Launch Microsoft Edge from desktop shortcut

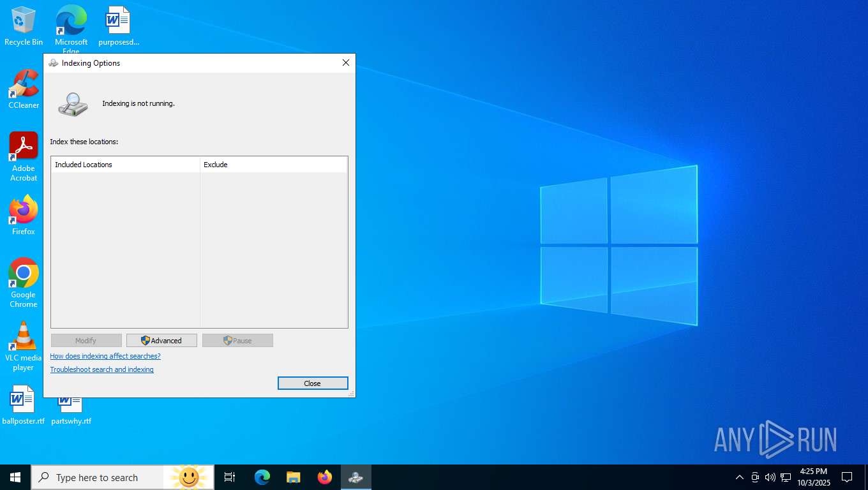pyautogui.click(x=71, y=29)
